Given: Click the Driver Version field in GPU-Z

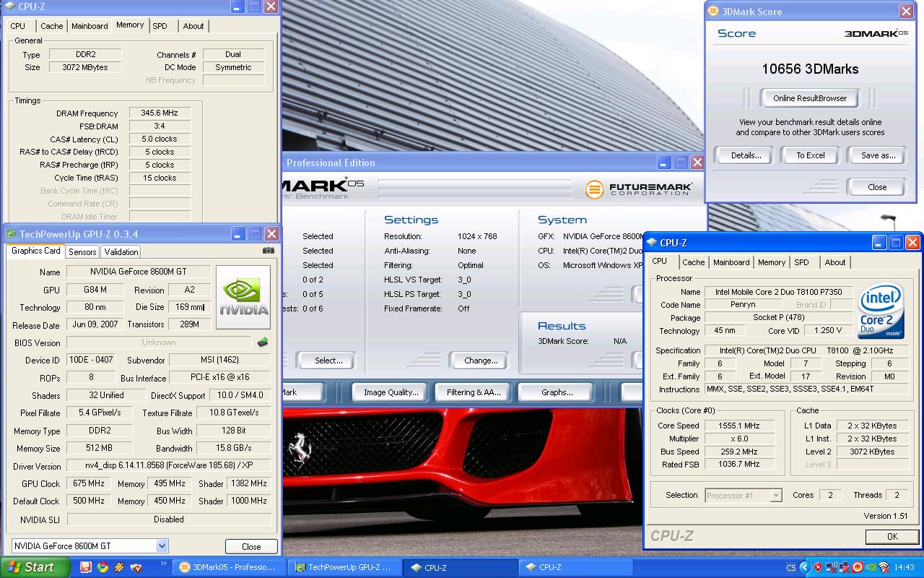Looking at the screenshot, I should tap(169, 466).
